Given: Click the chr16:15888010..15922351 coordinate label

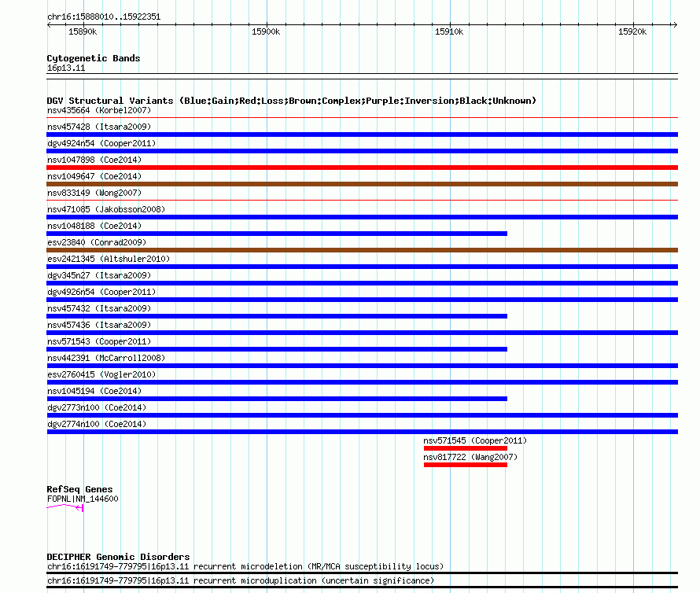Looking at the screenshot, I should coord(104,17).
